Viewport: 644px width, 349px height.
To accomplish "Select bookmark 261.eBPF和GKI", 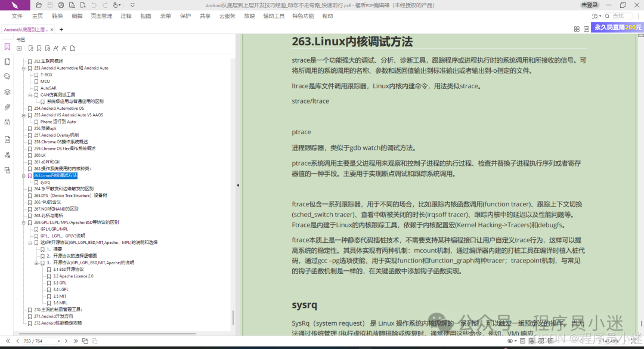I will (47, 162).
